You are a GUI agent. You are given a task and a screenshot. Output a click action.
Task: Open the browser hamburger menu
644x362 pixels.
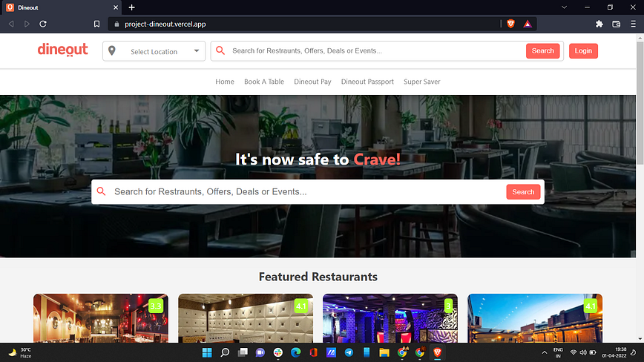(633, 24)
